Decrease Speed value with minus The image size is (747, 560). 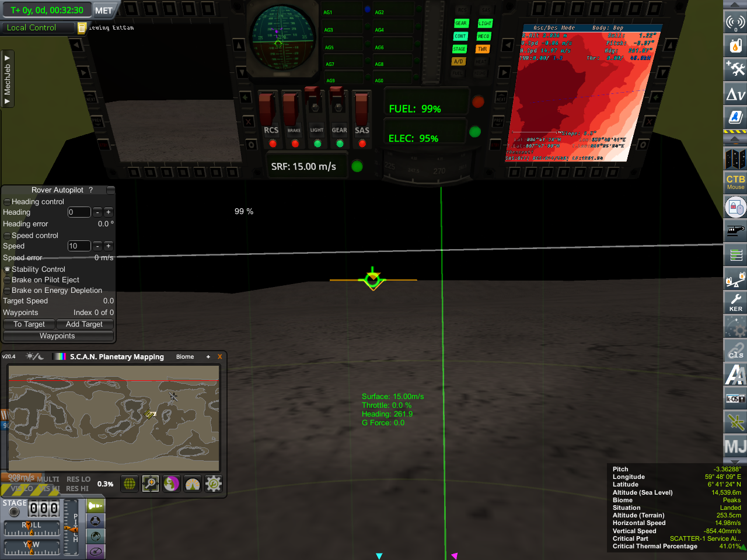tap(97, 246)
